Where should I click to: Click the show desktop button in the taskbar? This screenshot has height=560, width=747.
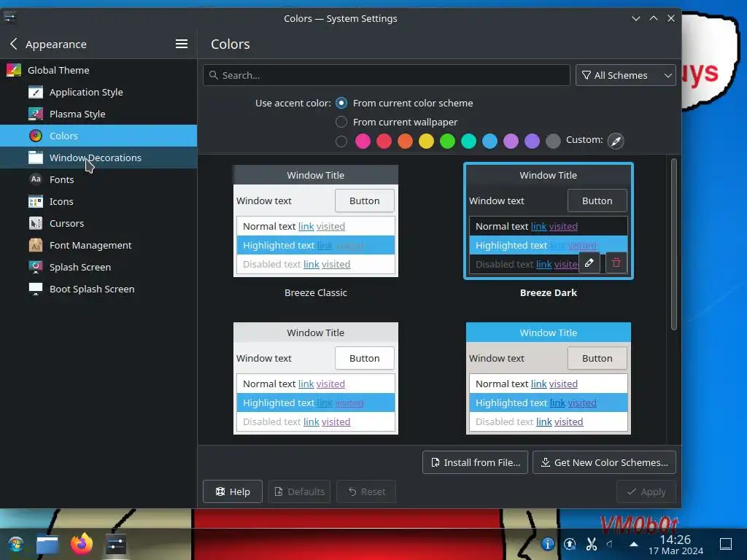[x=726, y=544]
